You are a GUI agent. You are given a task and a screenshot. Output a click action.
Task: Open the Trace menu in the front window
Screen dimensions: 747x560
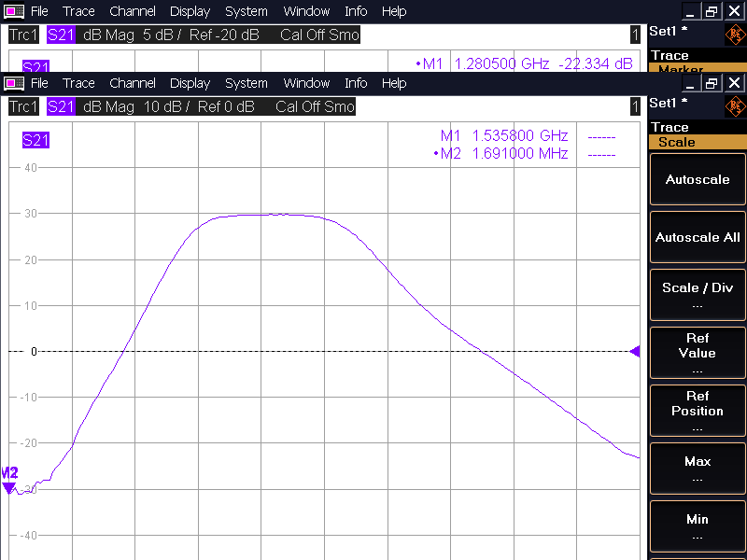tap(78, 83)
